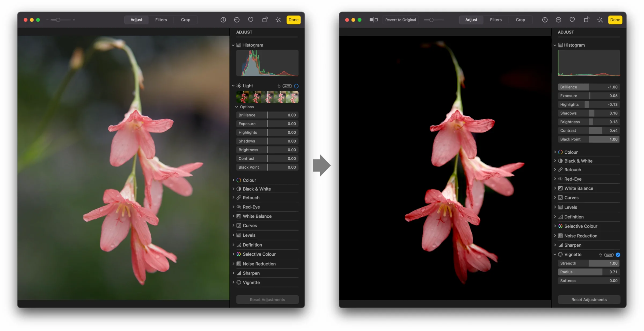
Task: Click AUTO button for Light in left window
Action: point(287,86)
